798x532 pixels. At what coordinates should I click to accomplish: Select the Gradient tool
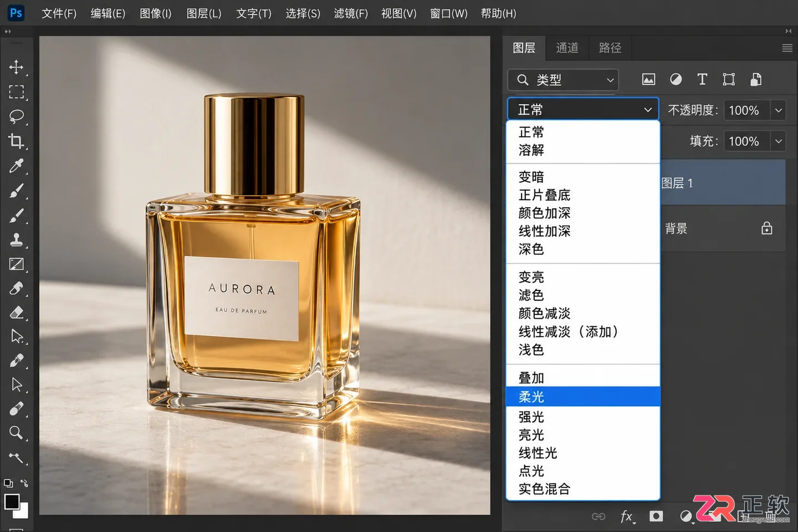coord(16,264)
